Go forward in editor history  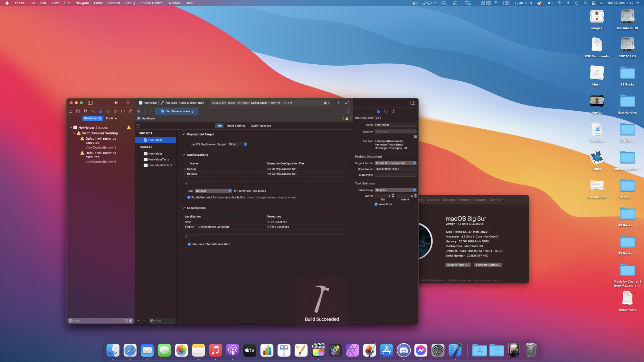[x=151, y=111]
